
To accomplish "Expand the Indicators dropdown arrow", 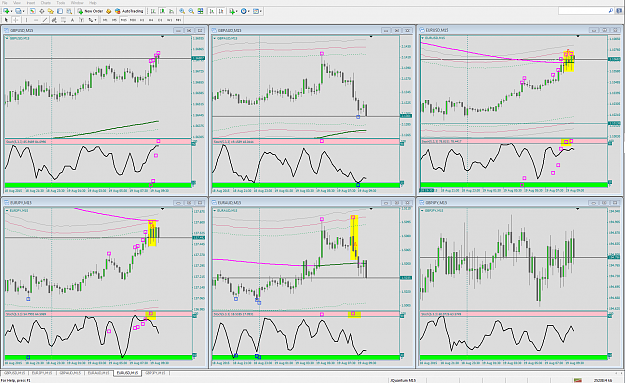I will (x=237, y=11).
